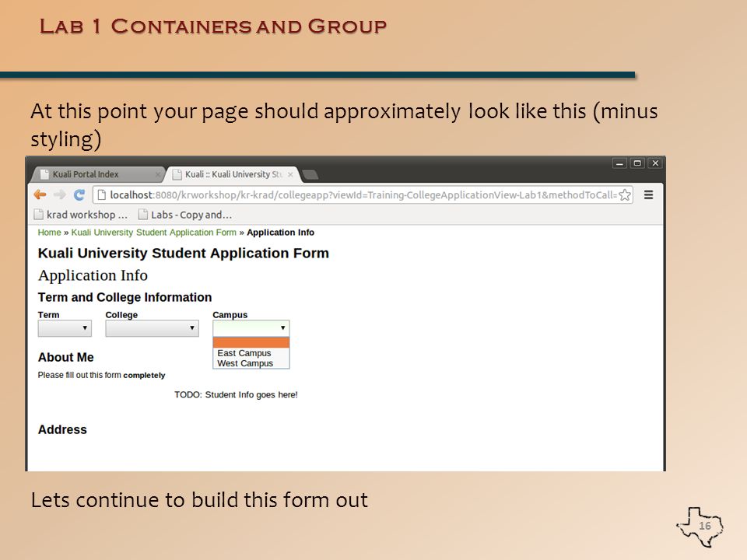Click the browser forward arrow
This screenshot has height=560, width=747.
pyautogui.click(x=60, y=194)
